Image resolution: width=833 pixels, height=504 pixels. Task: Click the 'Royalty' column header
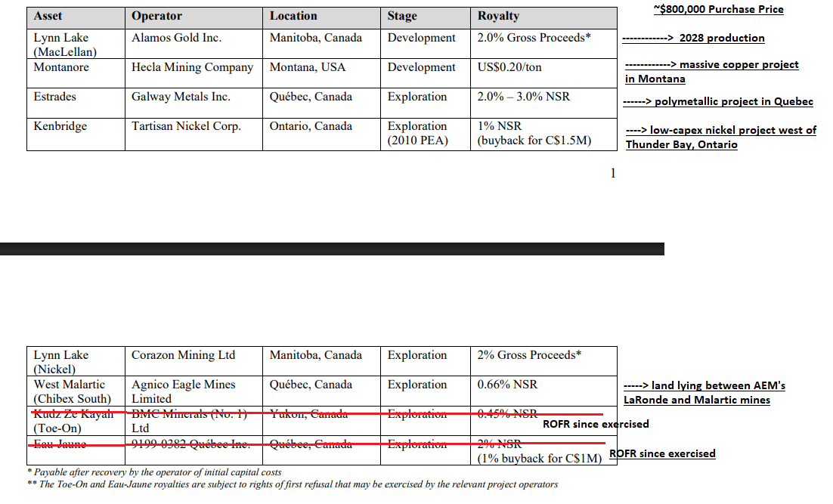tap(544, 17)
